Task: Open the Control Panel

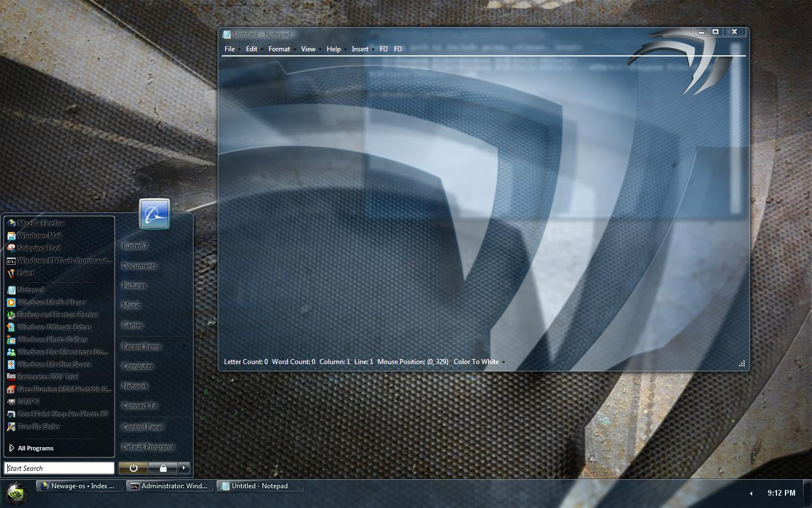Action: pyautogui.click(x=142, y=427)
